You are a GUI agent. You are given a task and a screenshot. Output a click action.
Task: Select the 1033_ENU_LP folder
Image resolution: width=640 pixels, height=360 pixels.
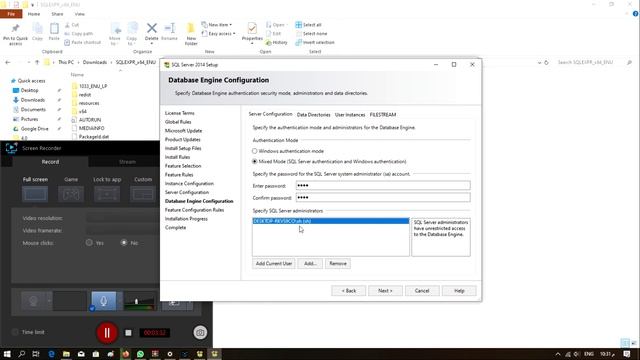pos(93,86)
